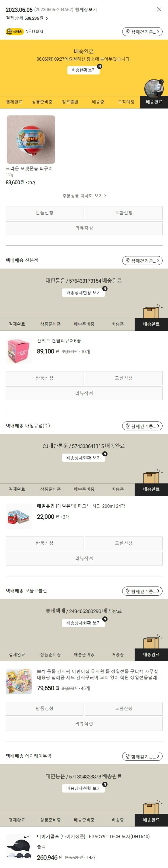This screenshot has width=168, height=868.
Task: Close the order detail page
Action: [159, 9]
